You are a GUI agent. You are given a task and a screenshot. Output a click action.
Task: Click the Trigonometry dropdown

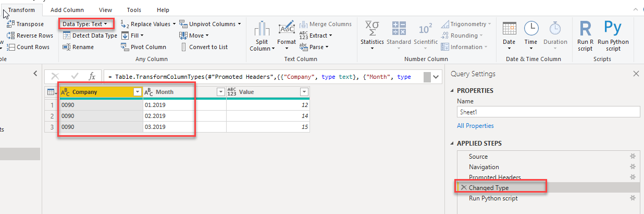[466, 24]
